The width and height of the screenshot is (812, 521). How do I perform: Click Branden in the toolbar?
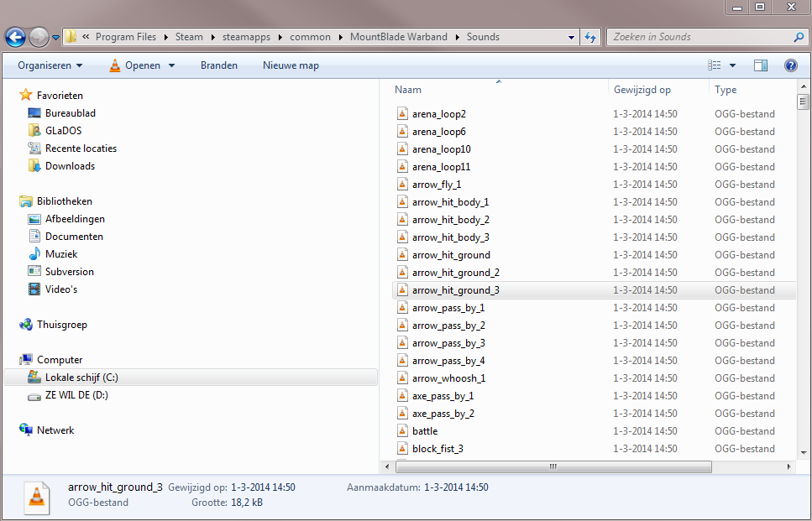219,65
